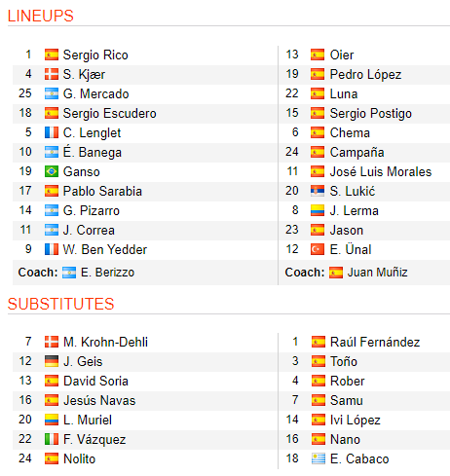Click the LINEUPS section heading
450x476 pixels.
pos(41,16)
